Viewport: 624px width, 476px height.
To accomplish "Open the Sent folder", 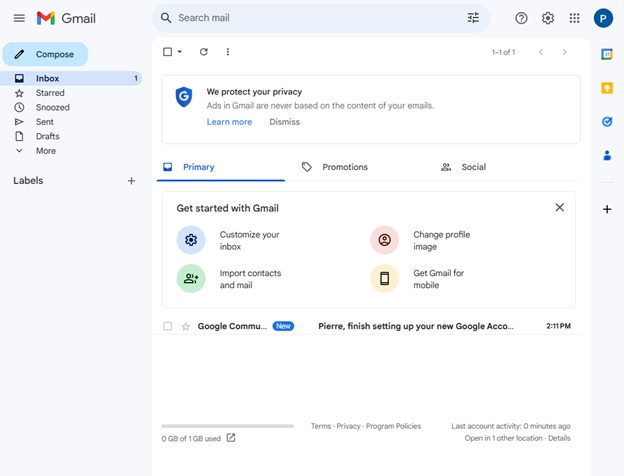I will tap(45, 122).
